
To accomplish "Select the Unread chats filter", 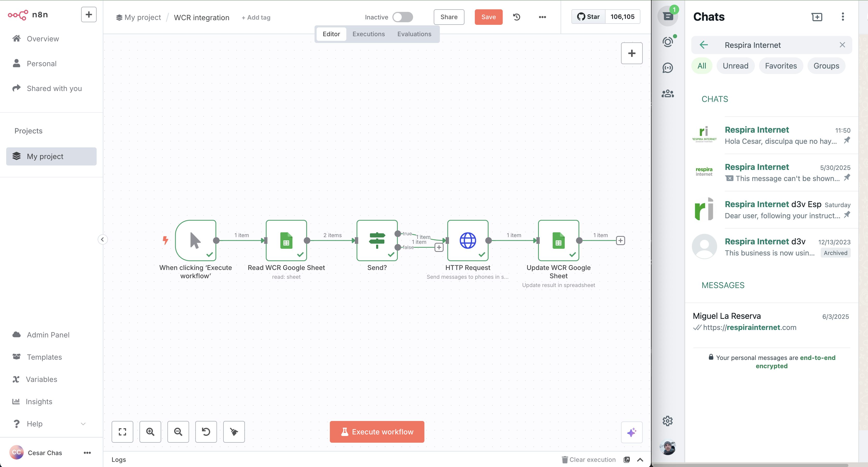I will [x=735, y=66].
